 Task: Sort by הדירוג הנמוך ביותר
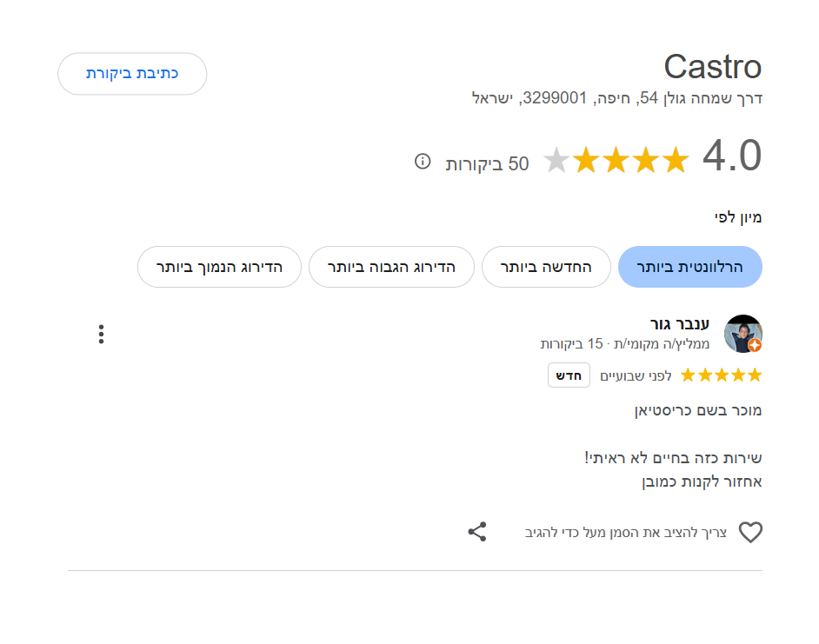[x=219, y=267]
